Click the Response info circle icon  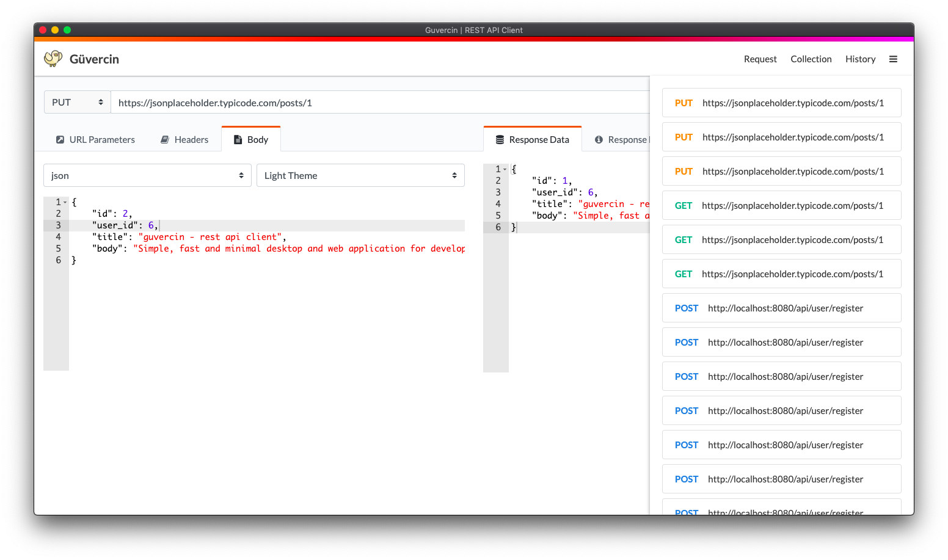coord(599,140)
